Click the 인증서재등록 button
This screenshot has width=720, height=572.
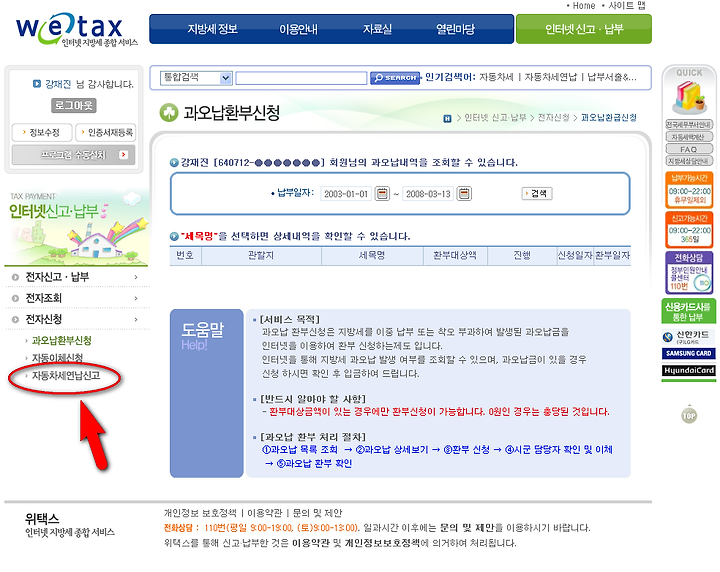click(106, 132)
